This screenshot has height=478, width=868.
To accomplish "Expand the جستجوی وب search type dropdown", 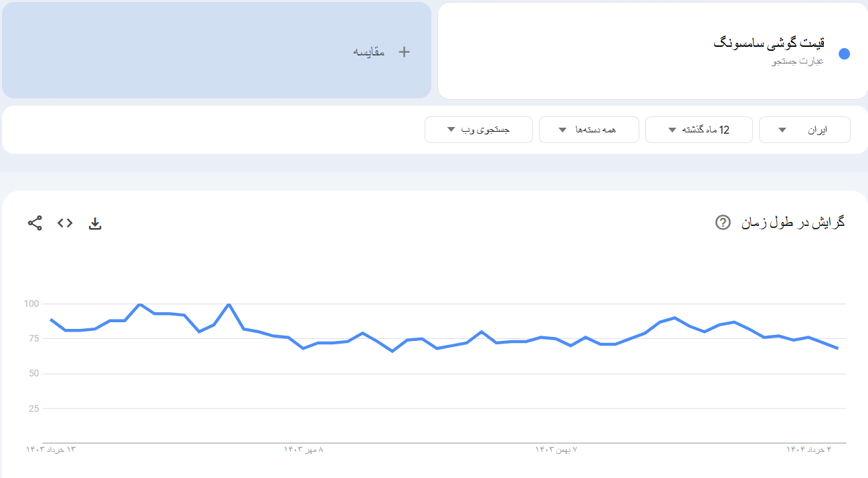I will [x=478, y=130].
